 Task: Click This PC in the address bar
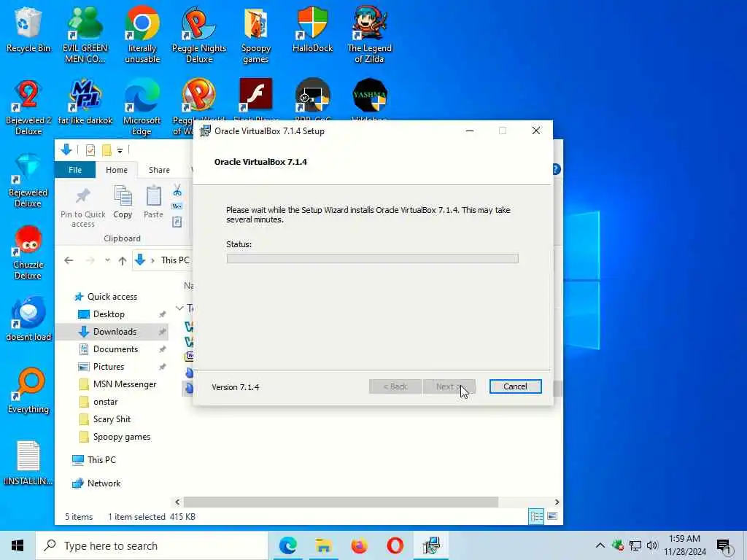coord(175,260)
